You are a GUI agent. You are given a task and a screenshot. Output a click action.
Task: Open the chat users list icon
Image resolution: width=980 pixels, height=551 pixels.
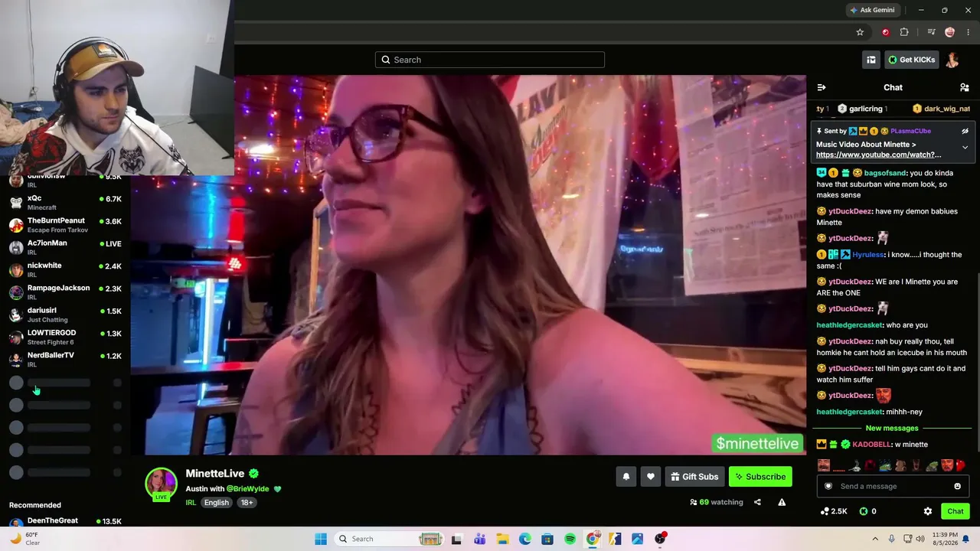965,88
